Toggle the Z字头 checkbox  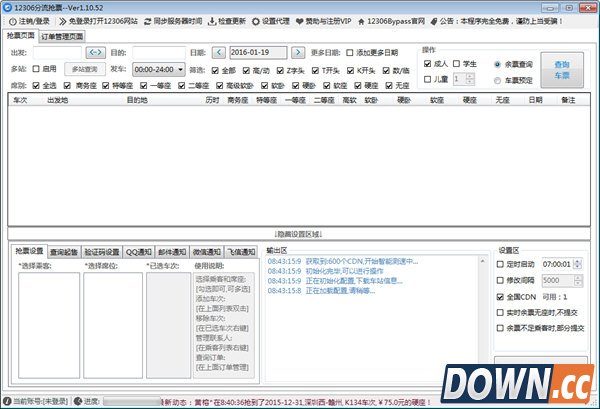[x=280, y=70]
